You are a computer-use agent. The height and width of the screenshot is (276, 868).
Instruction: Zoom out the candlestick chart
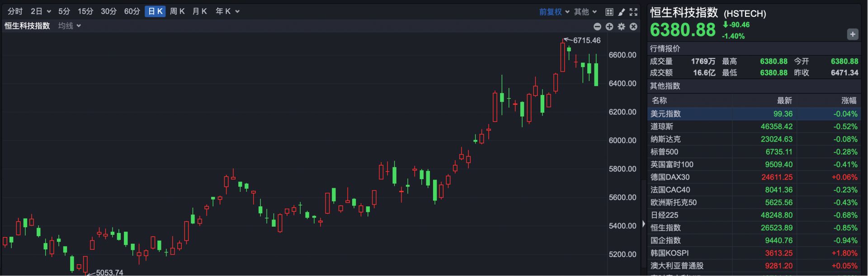pos(597,27)
